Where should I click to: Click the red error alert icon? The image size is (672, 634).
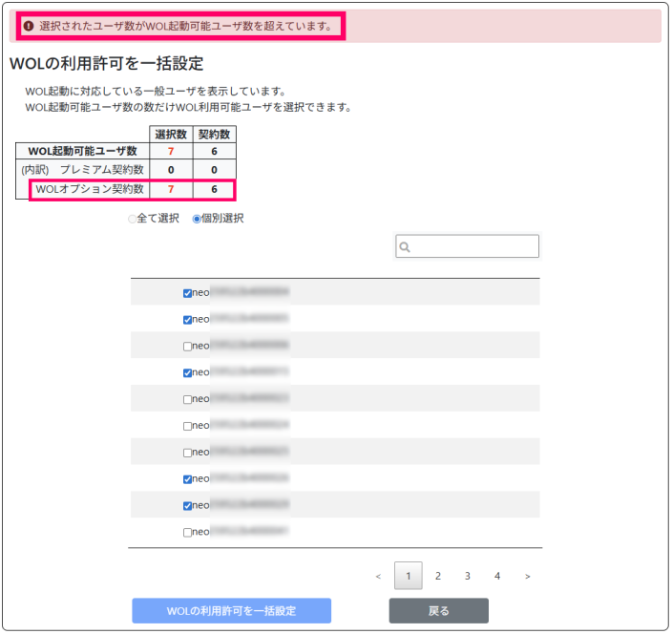click(28, 26)
